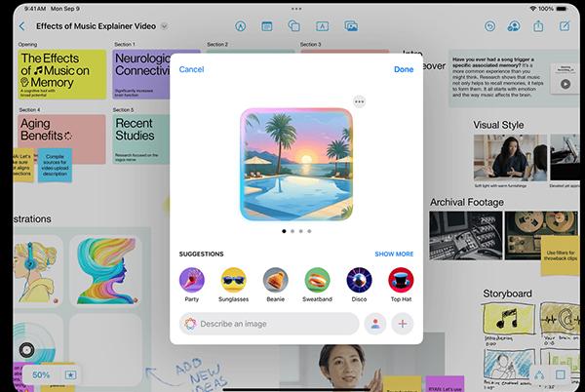This screenshot has height=392, width=585.
Task: Create new board with compose icon
Action: (x=565, y=25)
